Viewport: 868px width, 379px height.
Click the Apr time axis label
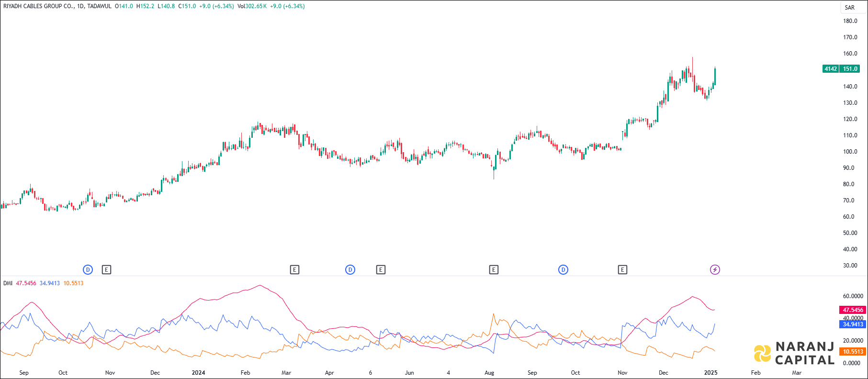pos(329,373)
